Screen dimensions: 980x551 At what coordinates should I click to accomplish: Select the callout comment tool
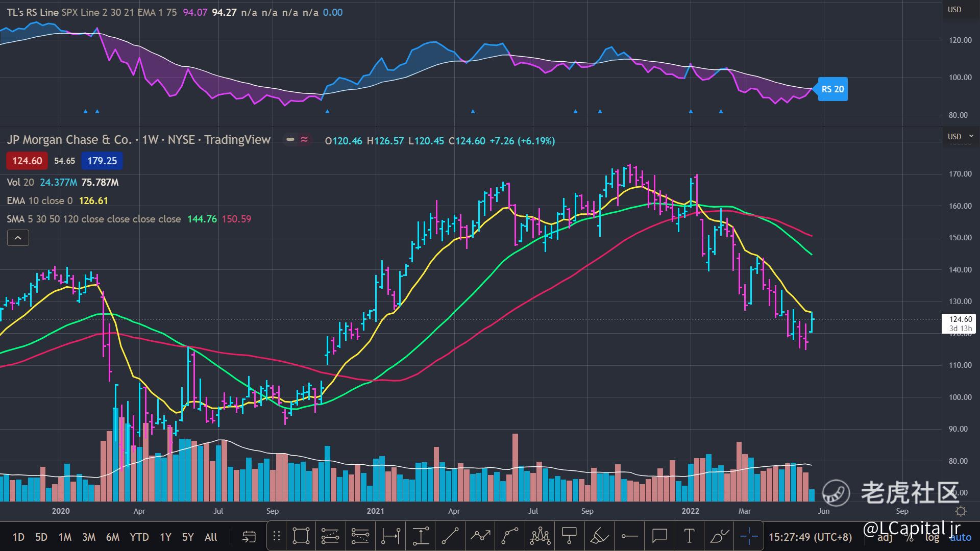point(659,536)
